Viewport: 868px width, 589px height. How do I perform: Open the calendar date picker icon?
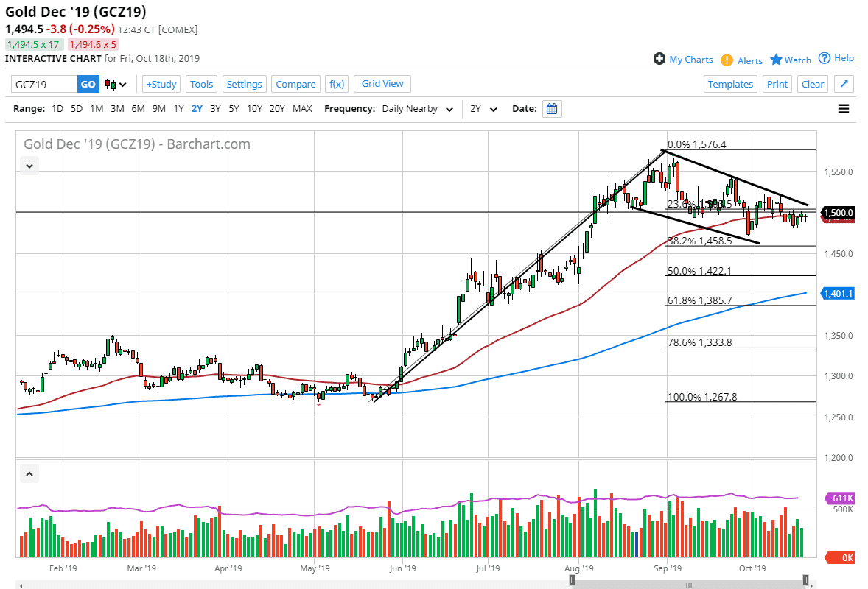coord(552,109)
